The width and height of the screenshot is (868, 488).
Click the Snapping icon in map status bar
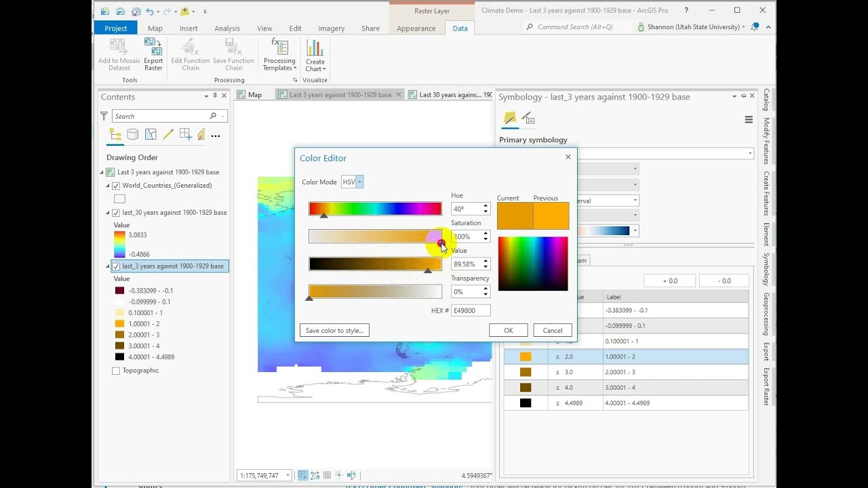(302, 475)
